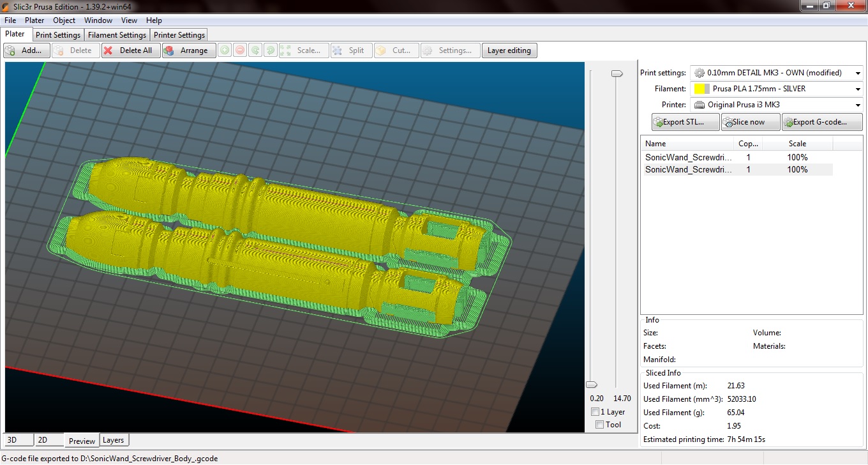
Task: Switch to Printer Settings tab
Action: coord(179,35)
